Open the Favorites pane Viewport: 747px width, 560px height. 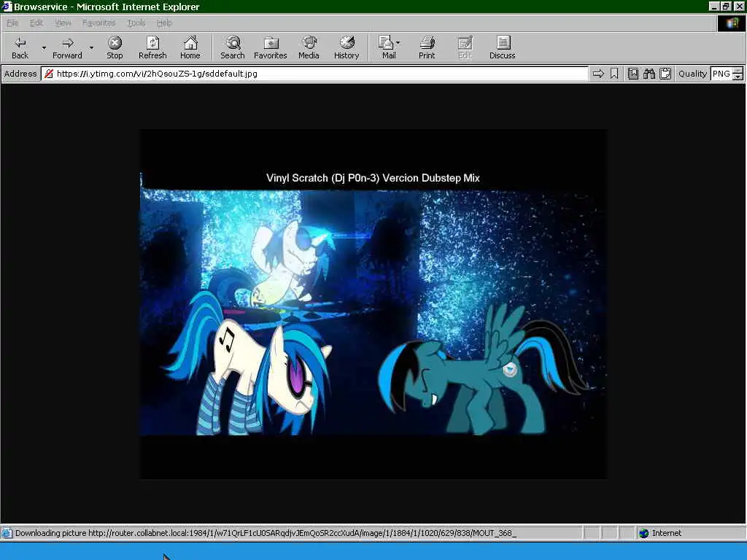tap(270, 47)
